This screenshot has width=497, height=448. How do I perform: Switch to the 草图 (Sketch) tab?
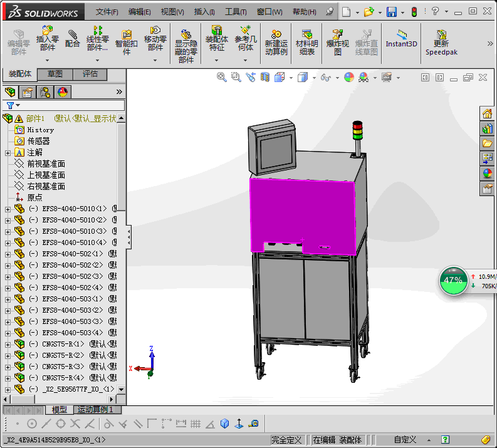coord(55,74)
